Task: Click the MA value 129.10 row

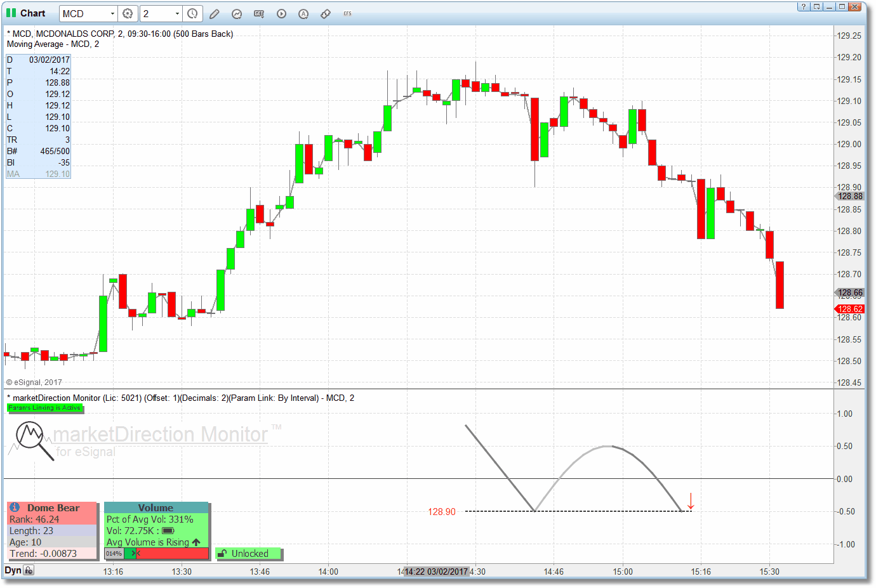Action: 38,174
